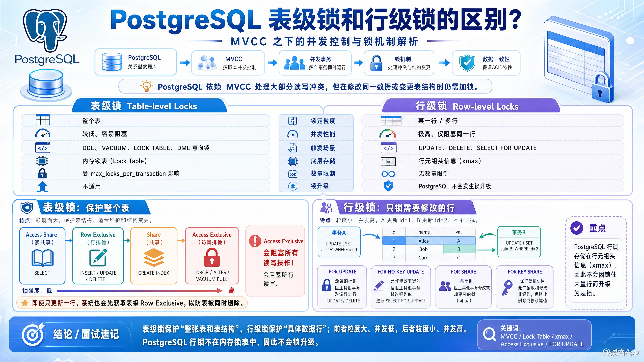Click the table grid icon beside 整个表
The width and height of the screenshot is (644, 362).
click(43, 120)
